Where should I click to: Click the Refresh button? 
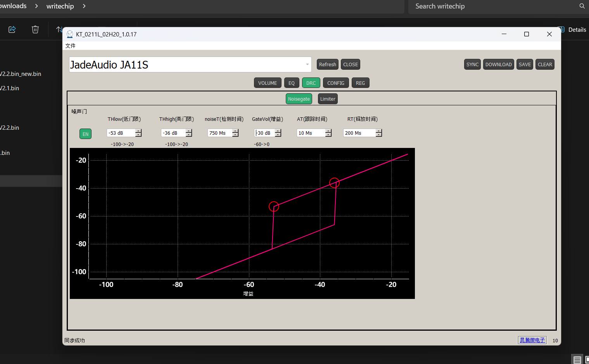(328, 64)
